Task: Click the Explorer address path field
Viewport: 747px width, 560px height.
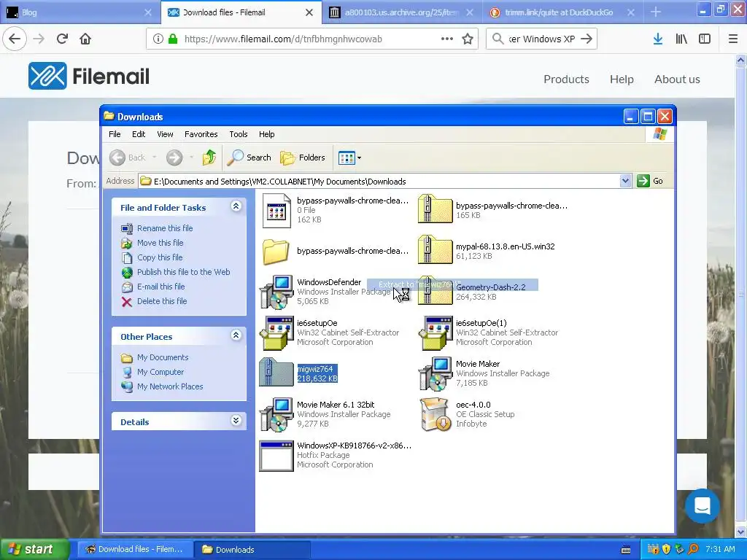Action: [x=379, y=181]
